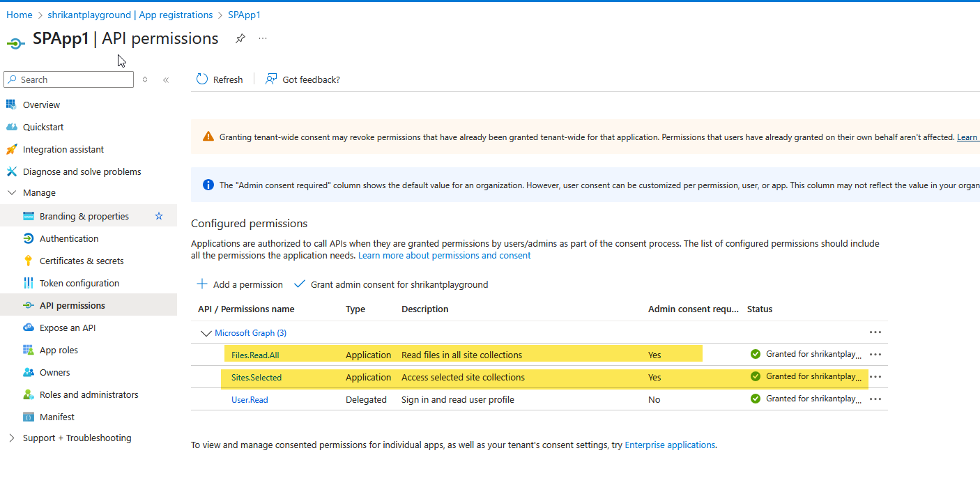Go to Home breadcrumb link

click(20, 15)
